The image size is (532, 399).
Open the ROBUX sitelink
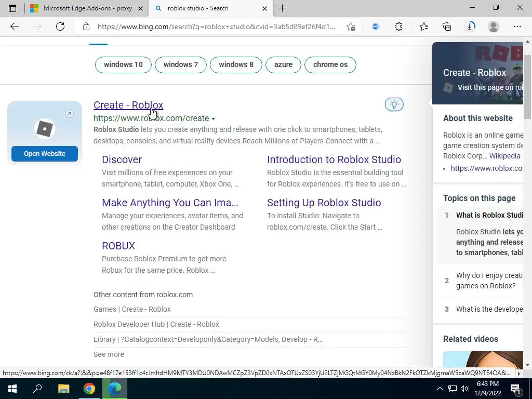118,246
